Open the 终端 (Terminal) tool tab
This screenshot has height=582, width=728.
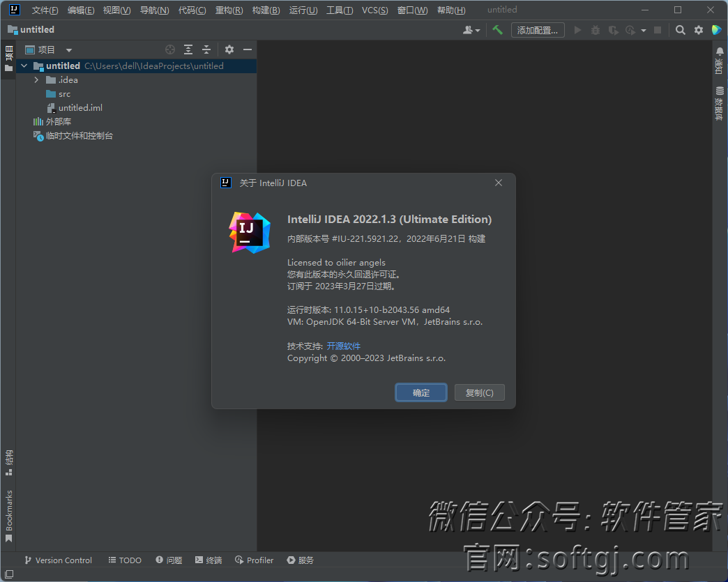[208, 560]
